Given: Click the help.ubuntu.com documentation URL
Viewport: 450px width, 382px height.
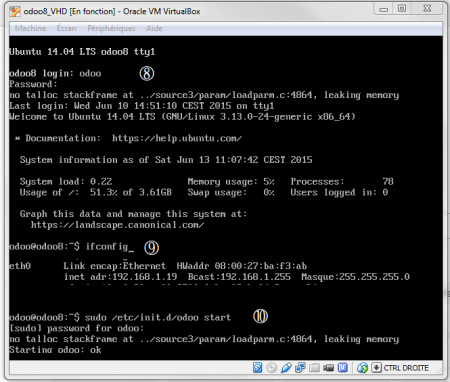Looking at the screenshot, I should 177,138.
